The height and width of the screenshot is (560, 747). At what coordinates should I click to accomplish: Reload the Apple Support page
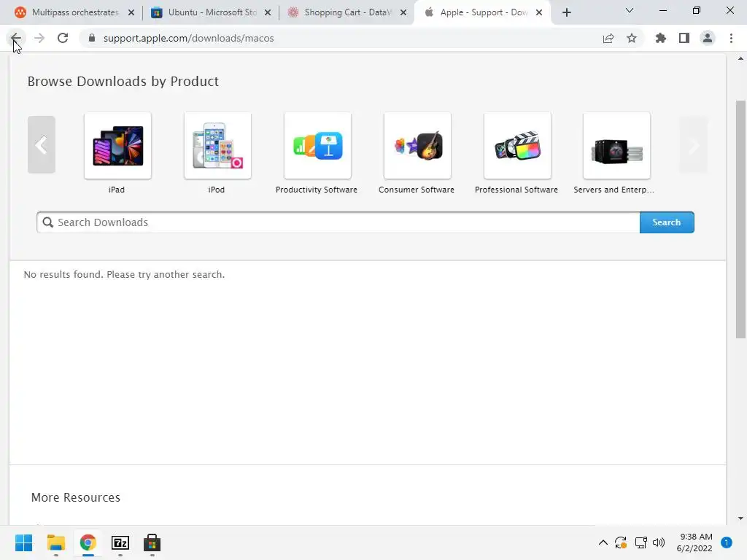click(63, 38)
